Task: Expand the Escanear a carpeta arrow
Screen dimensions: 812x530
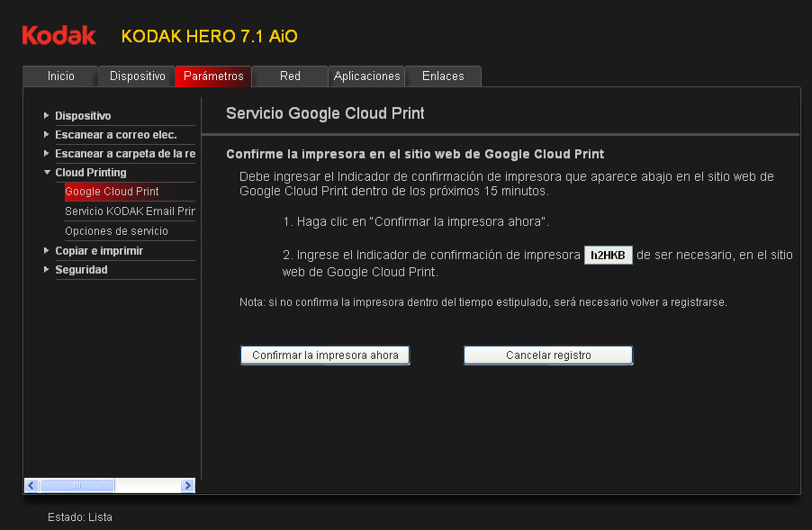Action: coord(47,153)
